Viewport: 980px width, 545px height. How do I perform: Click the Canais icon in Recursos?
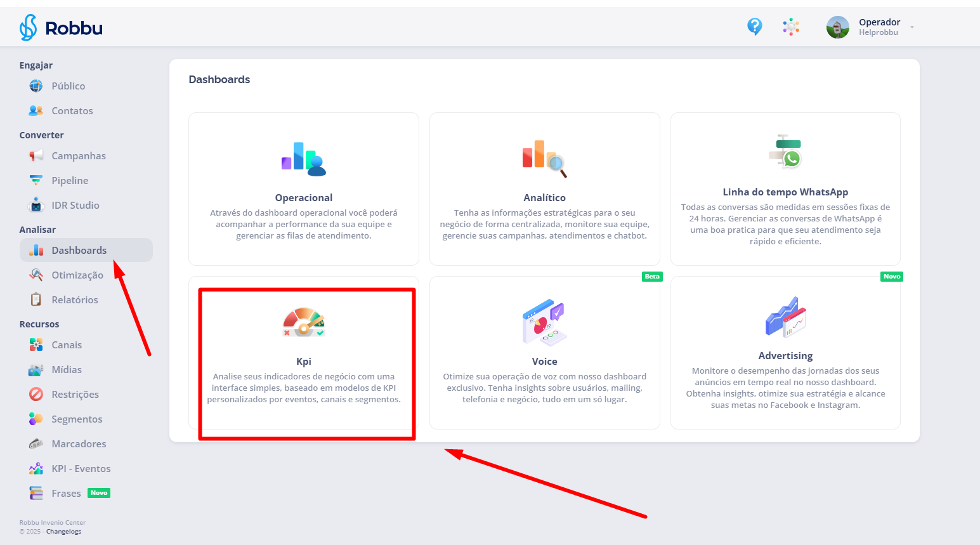tap(36, 345)
